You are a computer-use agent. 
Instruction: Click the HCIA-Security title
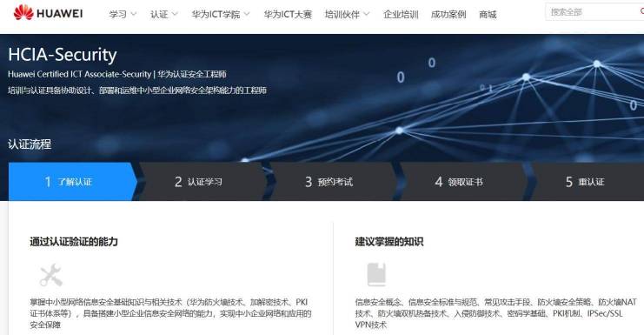pos(63,55)
